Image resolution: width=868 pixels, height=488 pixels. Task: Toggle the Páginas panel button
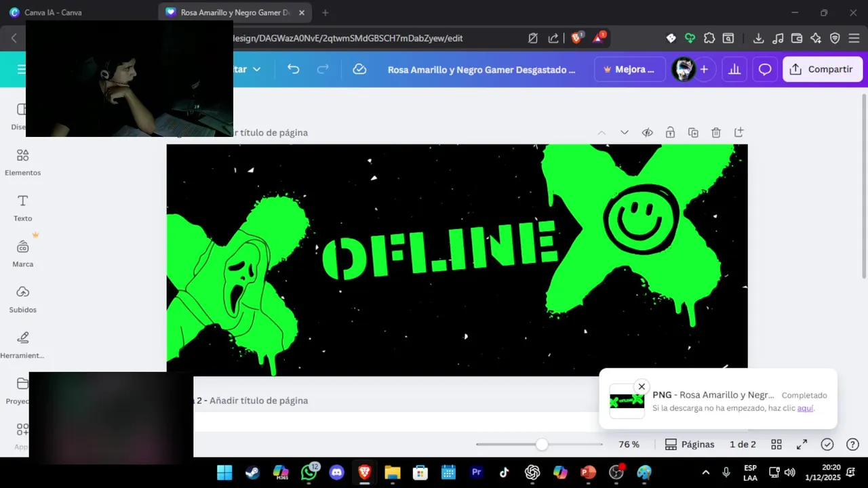point(690,445)
